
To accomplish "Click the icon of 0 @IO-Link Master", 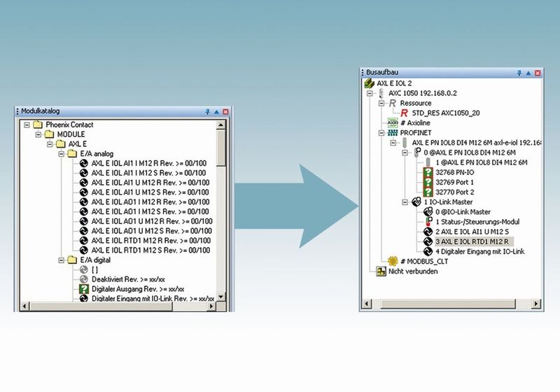I will pyautogui.click(x=428, y=211).
